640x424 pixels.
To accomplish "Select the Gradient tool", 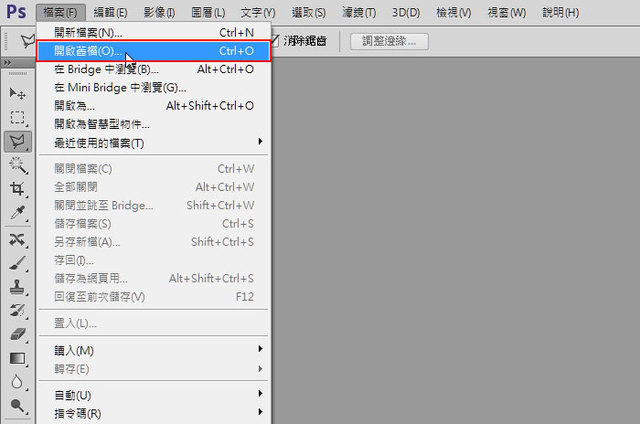I will click(x=17, y=358).
